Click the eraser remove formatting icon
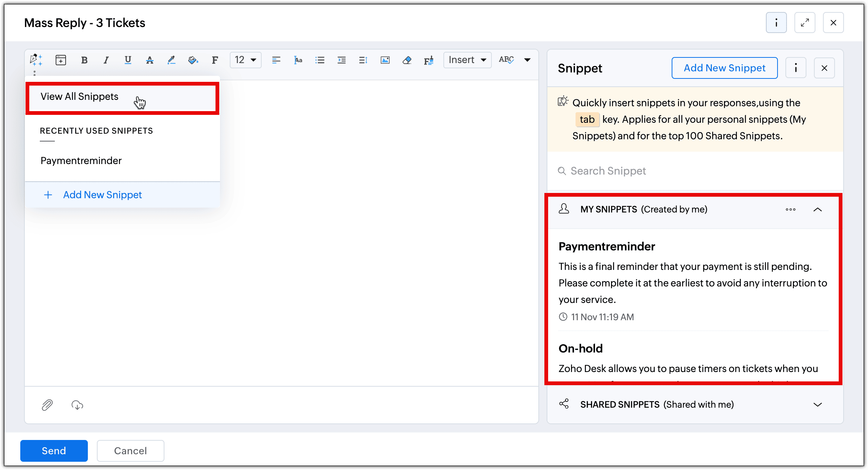Viewport: 868px width, 470px height. pos(407,60)
